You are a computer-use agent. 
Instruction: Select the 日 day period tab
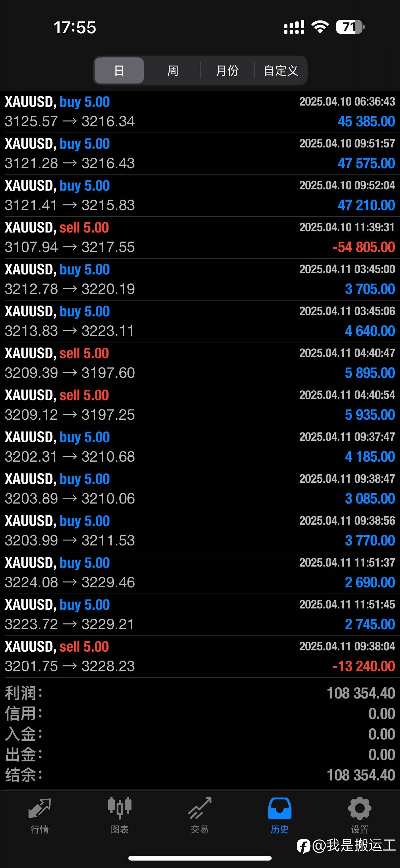[x=119, y=70]
